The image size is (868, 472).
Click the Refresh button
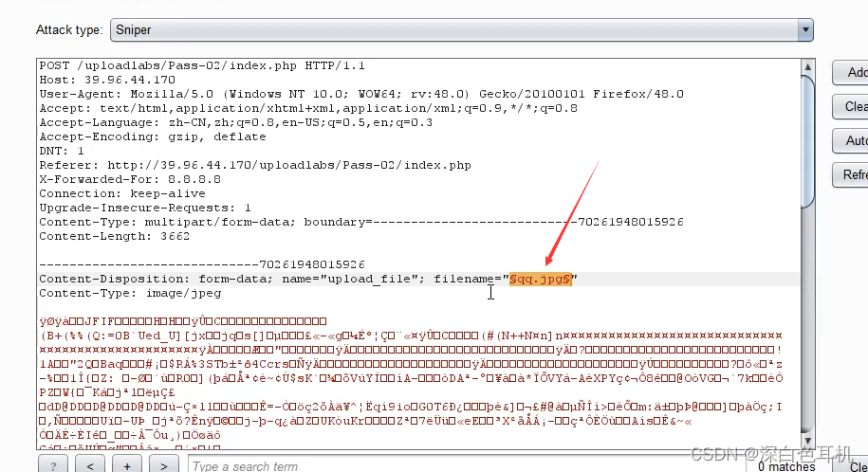(851, 175)
